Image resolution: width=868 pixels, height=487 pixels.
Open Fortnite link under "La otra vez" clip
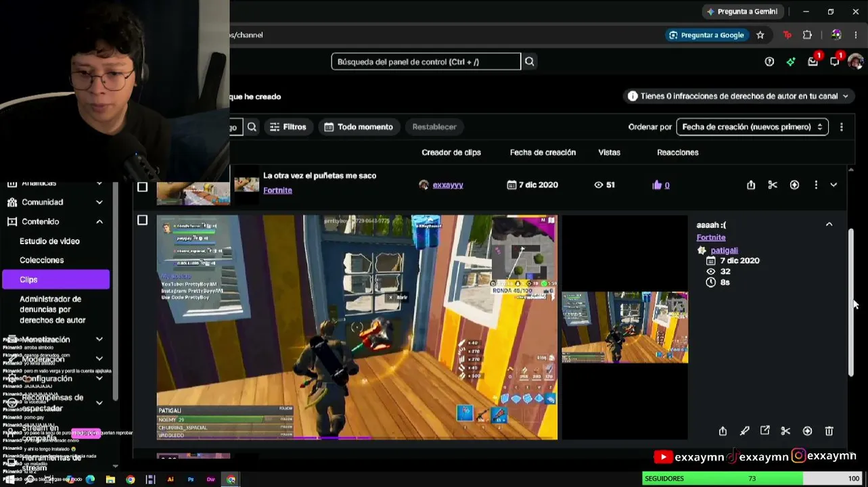[x=277, y=190]
